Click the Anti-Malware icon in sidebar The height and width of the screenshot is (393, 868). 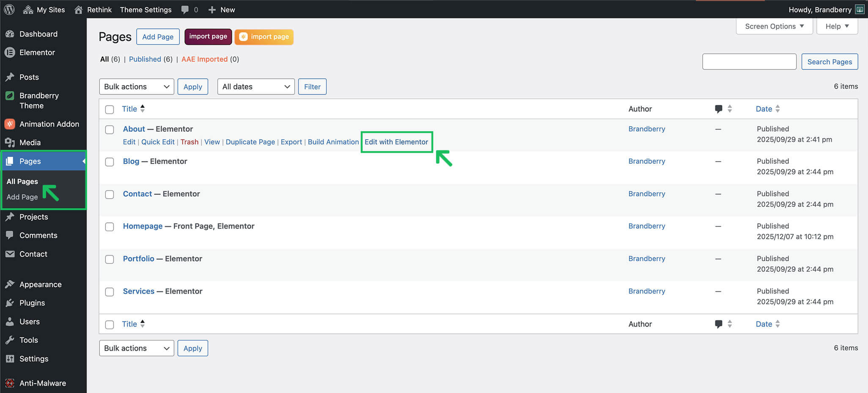(x=10, y=383)
